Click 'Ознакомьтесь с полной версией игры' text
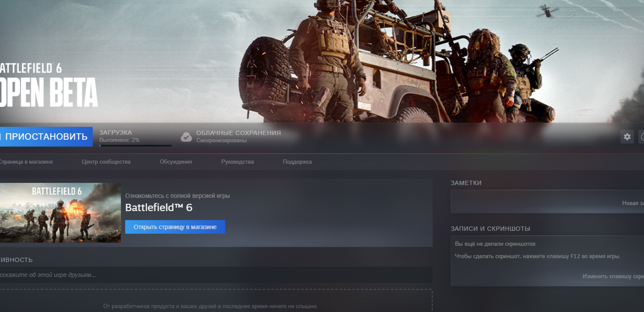The image size is (644, 312). pyautogui.click(x=177, y=196)
